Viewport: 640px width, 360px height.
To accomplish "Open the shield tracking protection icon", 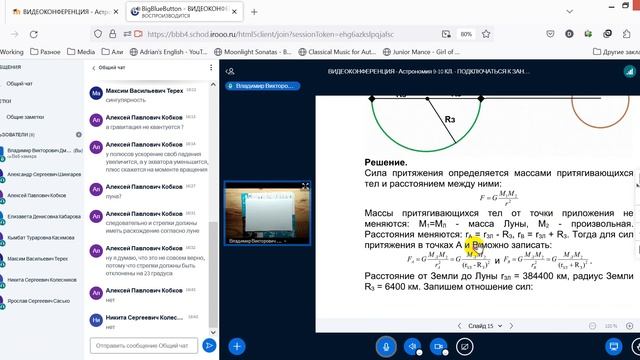I will pos(98,34).
